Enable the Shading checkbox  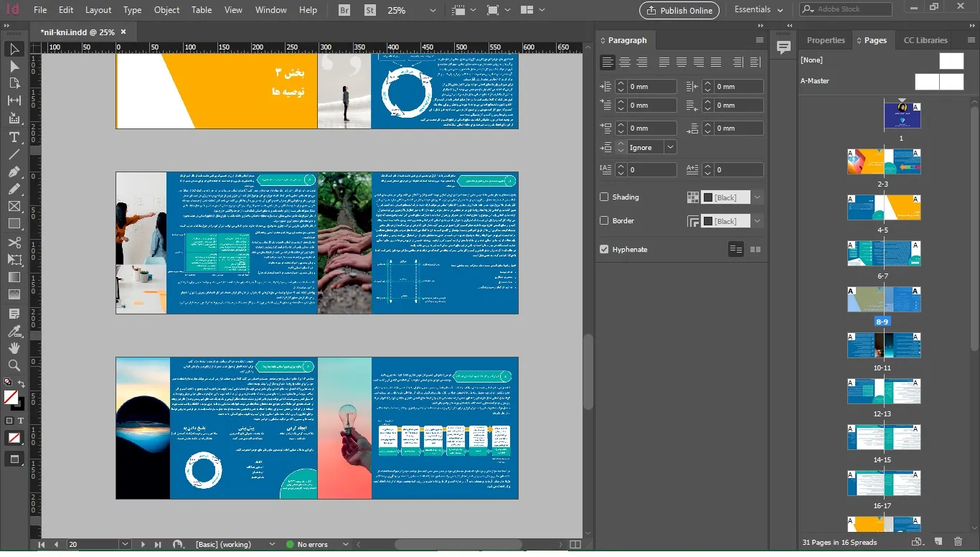pos(604,197)
